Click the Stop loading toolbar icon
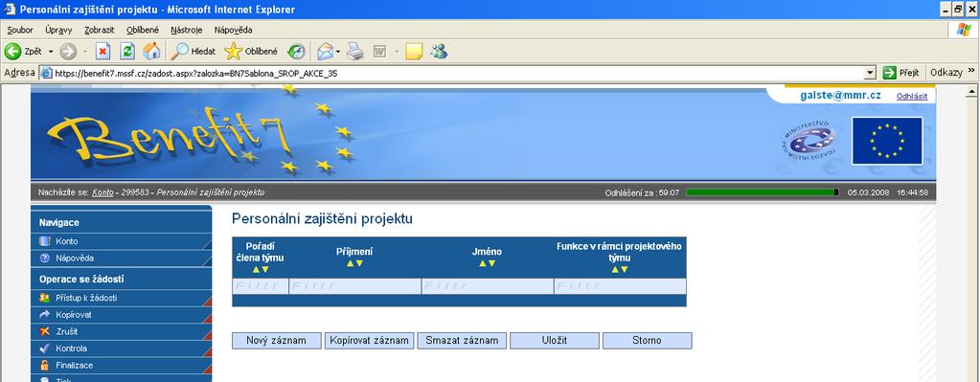Viewport: 980px width, 382px height. tap(103, 51)
